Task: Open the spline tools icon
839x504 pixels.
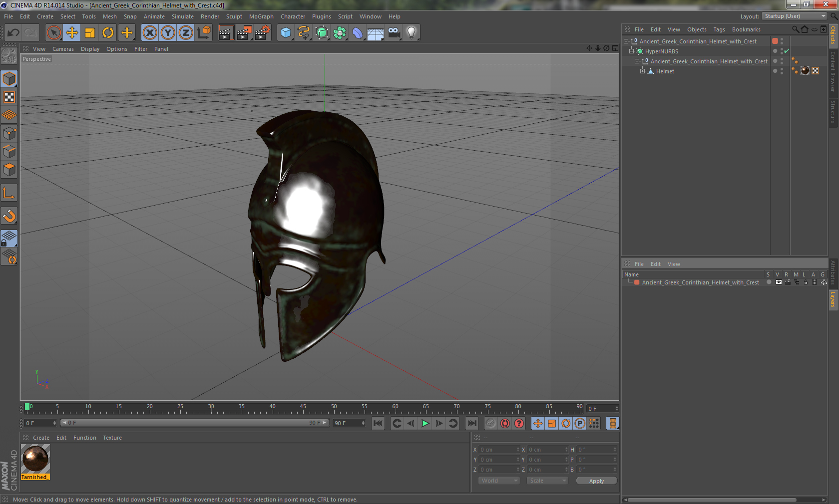Action: 304,33
